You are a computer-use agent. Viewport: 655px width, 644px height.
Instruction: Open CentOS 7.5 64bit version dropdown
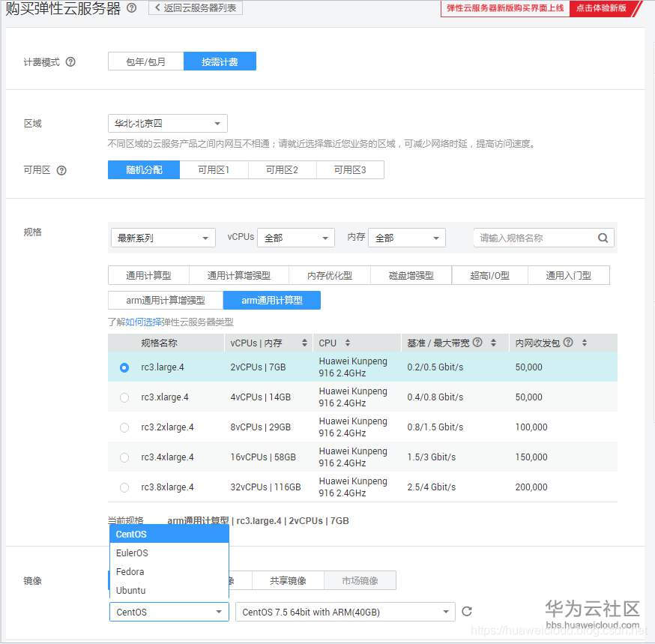345,612
